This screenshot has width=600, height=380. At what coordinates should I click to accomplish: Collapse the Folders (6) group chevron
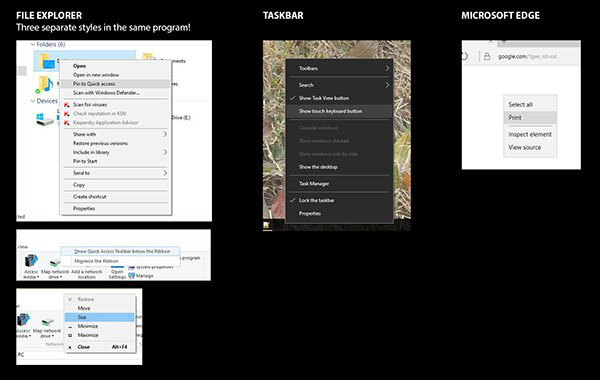[x=33, y=44]
